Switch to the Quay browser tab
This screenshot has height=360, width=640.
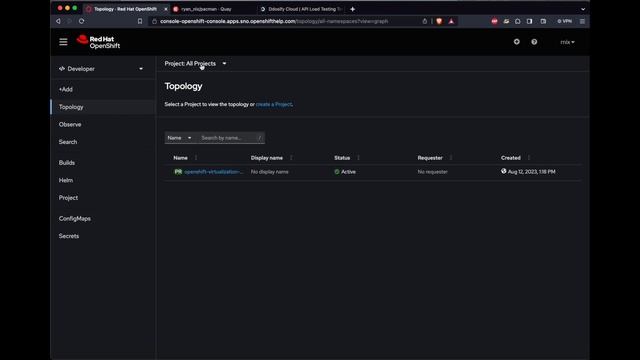206,9
